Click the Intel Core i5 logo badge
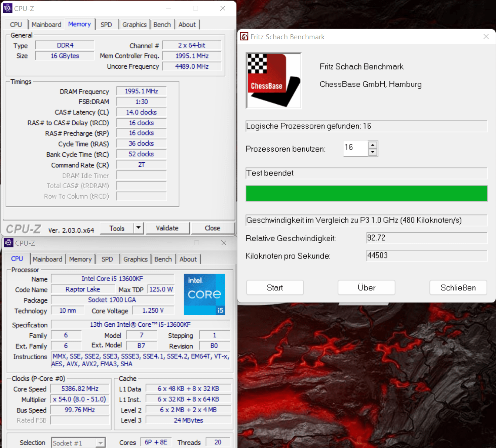This screenshot has height=448, width=496. (204, 294)
